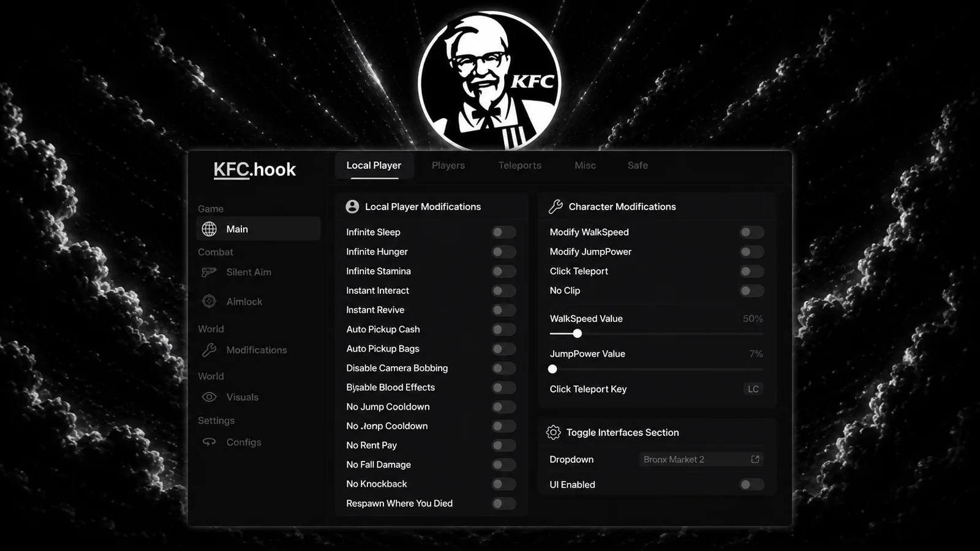Image resolution: width=980 pixels, height=551 pixels.
Task: Click the Settings category header
Action: pyautogui.click(x=216, y=421)
